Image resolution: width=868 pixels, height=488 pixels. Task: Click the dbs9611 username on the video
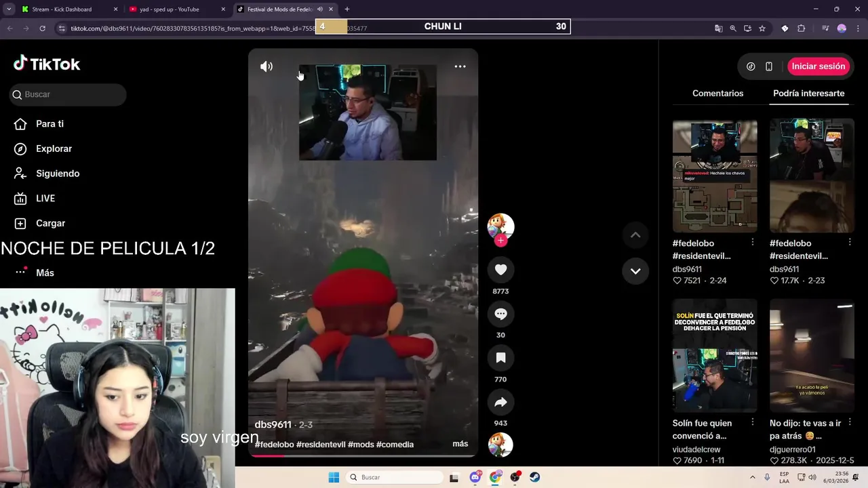click(273, 424)
